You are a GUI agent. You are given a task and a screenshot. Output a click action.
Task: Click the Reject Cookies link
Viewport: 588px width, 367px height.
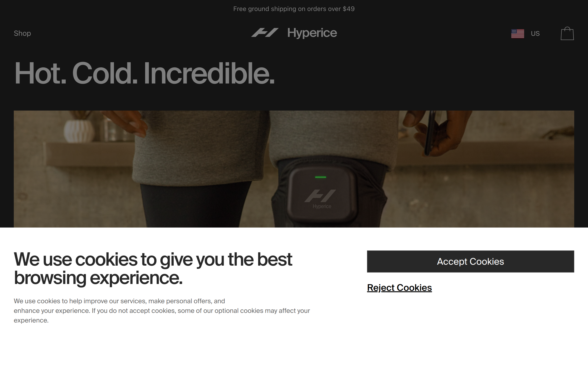pyautogui.click(x=399, y=288)
